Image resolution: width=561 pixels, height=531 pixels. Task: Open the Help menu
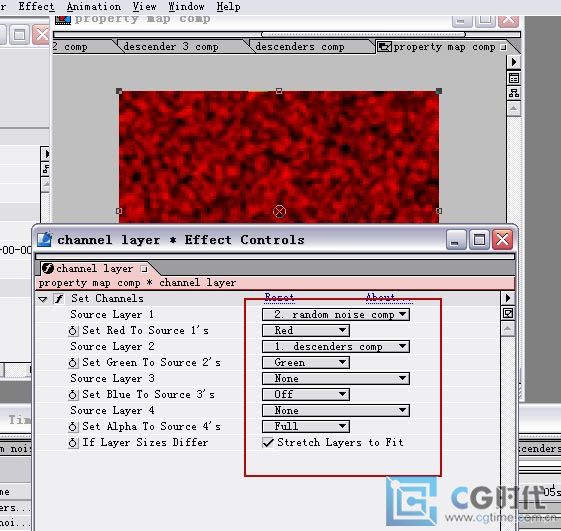(x=228, y=6)
